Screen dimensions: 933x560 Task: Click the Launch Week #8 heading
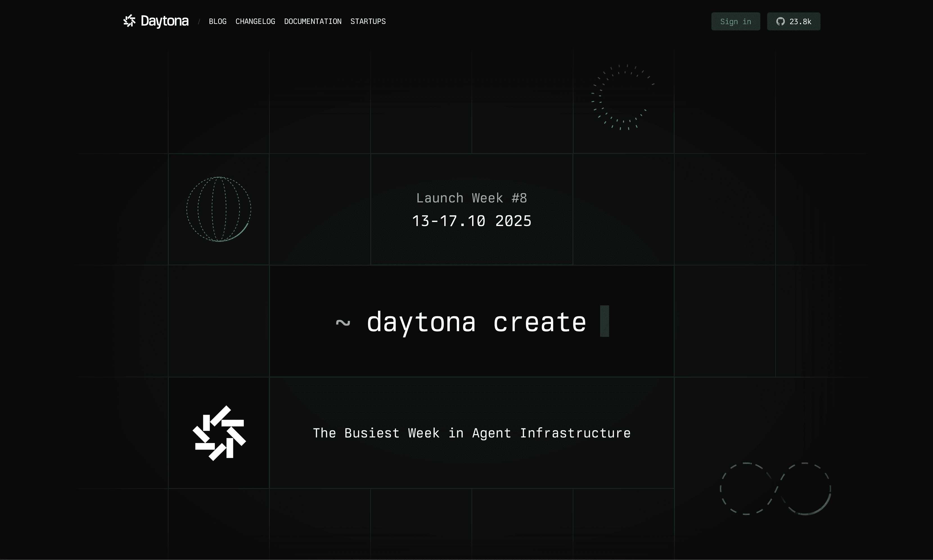[471, 198]
